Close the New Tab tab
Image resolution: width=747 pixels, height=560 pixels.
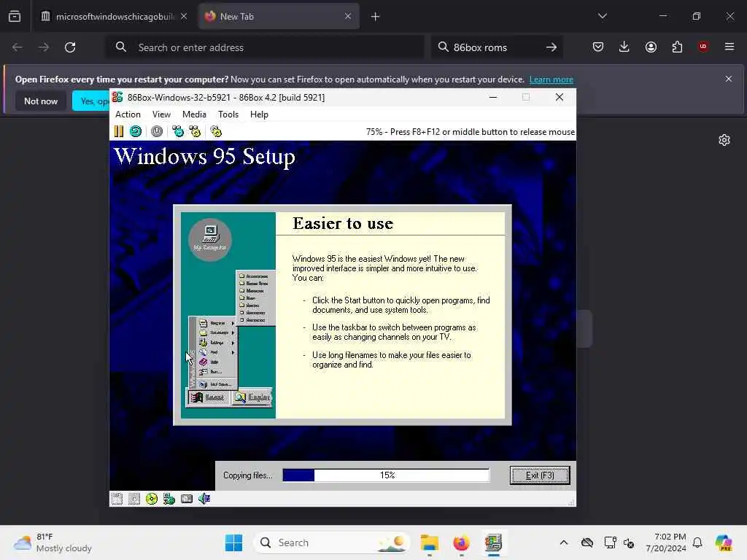(x=348, y=16)
